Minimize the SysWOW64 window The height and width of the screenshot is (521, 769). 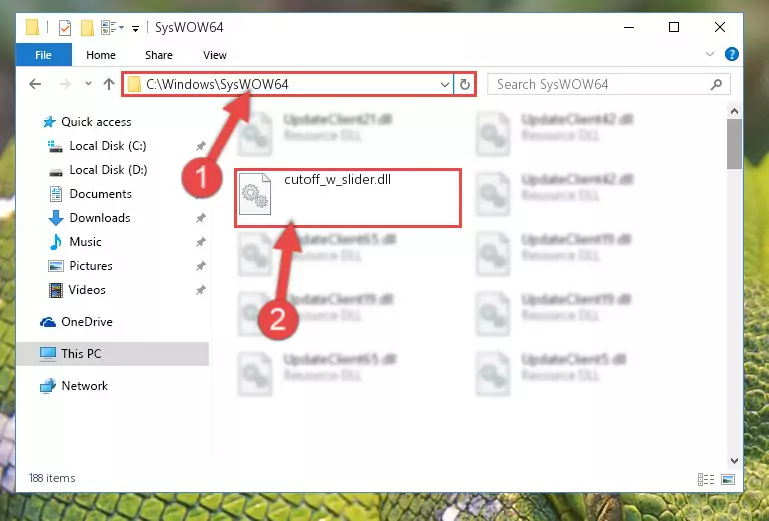[629, 27]
